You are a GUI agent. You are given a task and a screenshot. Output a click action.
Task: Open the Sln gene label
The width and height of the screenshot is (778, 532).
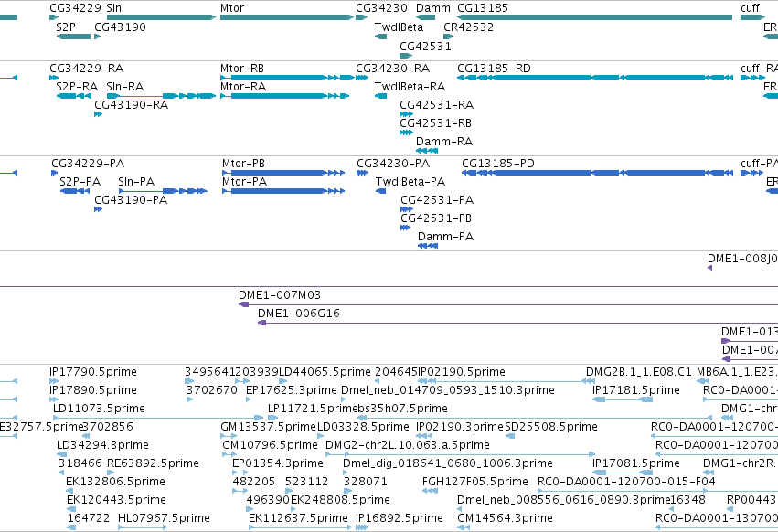[x=113, y=8]
